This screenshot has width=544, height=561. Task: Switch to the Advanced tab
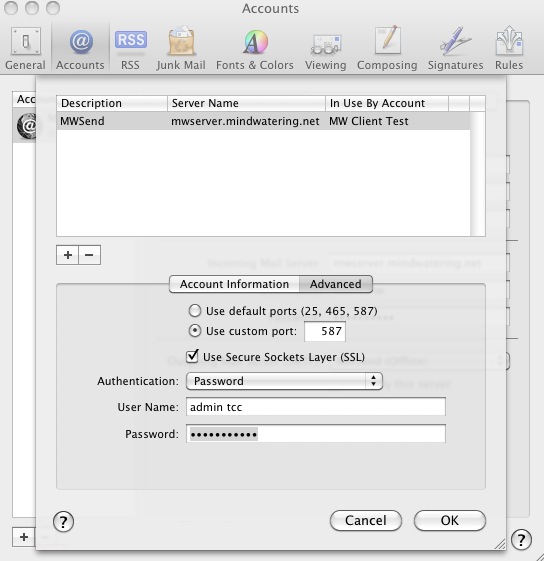tap(336, 284)
